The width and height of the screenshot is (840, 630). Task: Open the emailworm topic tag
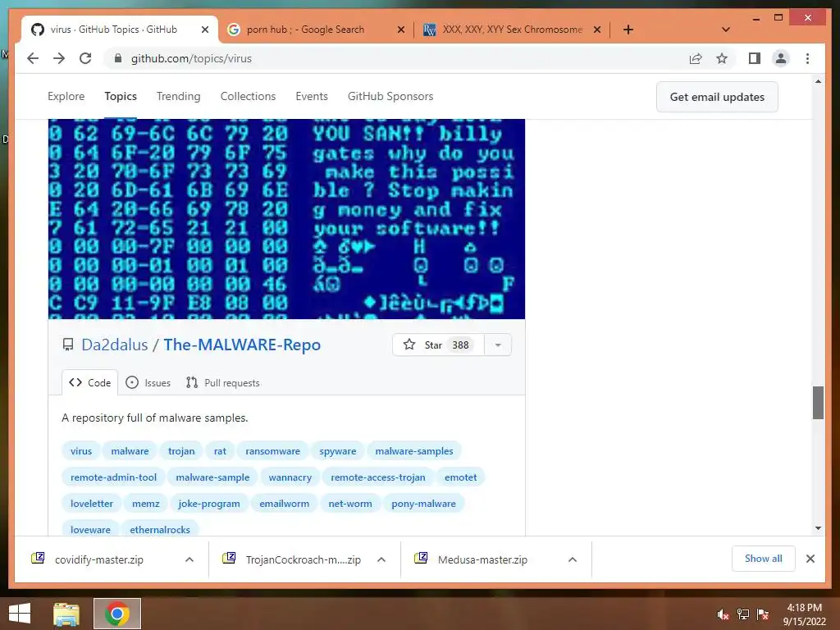coord(284,504)
